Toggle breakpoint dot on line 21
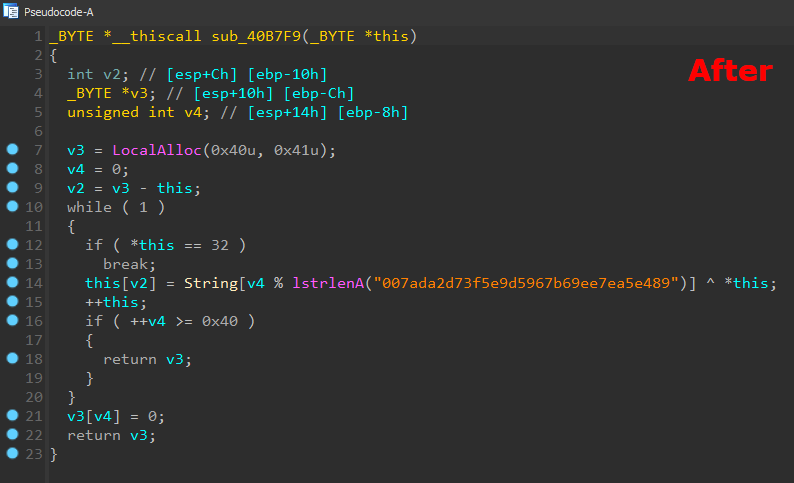The image size is (794, 483). [x=13, y=415]
